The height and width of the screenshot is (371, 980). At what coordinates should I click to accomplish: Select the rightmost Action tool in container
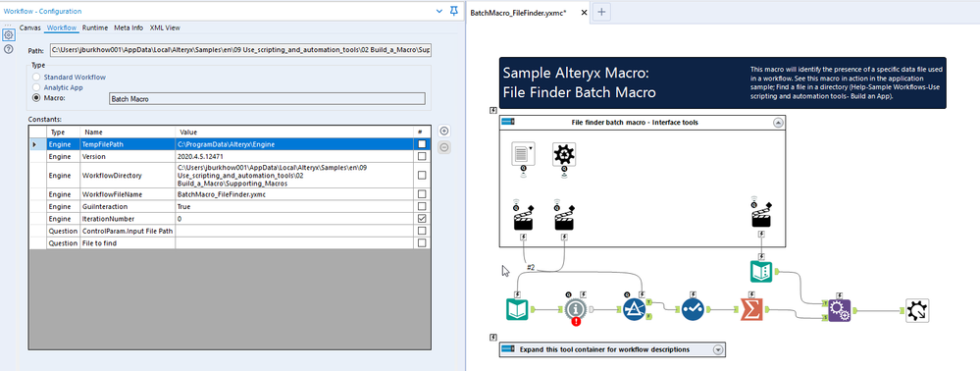pyautogui.click(x=761, y=217)
